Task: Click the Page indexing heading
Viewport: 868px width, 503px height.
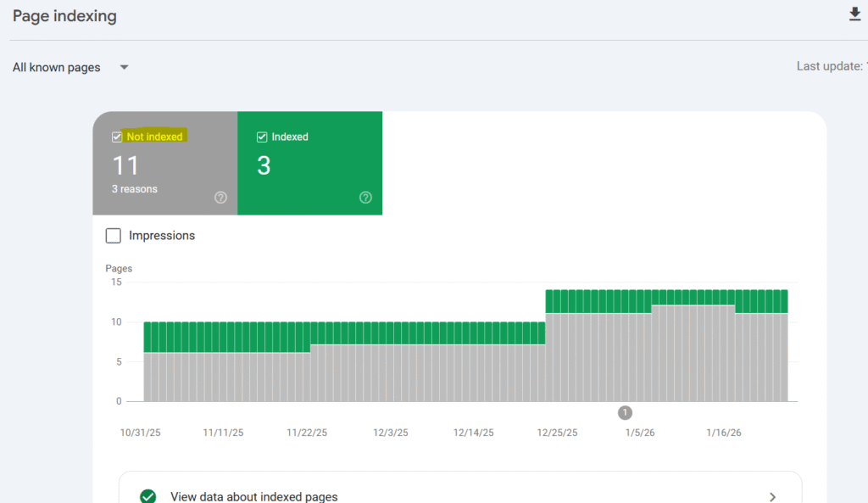Action: tap(64, 16)
